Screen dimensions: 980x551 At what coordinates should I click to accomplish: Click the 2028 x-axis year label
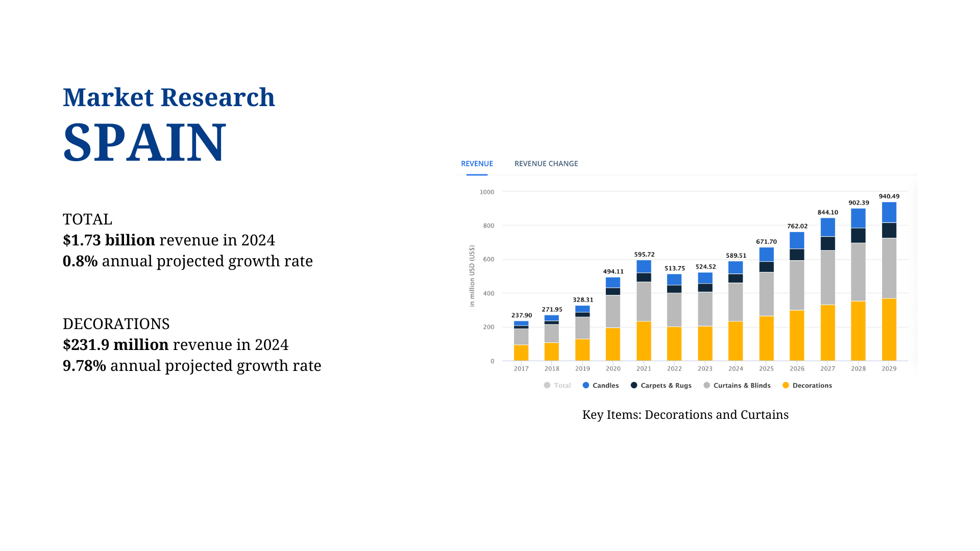858,369
